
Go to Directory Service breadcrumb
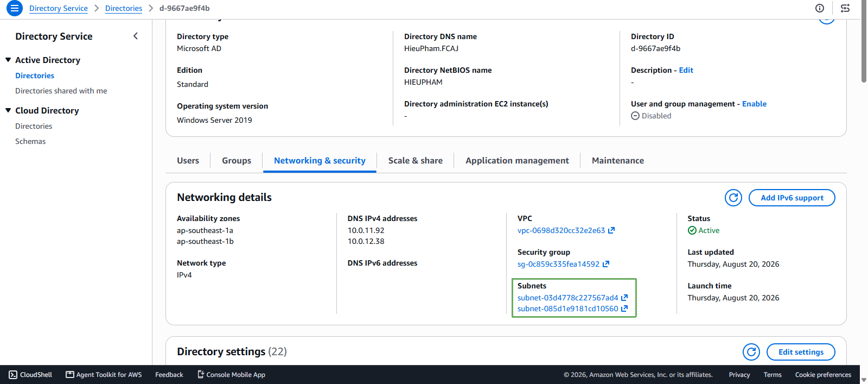tap(59, 8)
